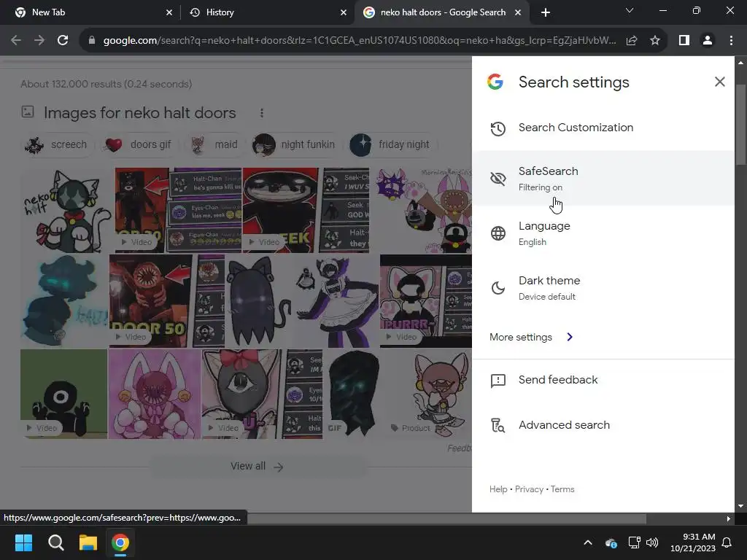Open network display tray icon
The image size is (747, 560).
(634, 542)
